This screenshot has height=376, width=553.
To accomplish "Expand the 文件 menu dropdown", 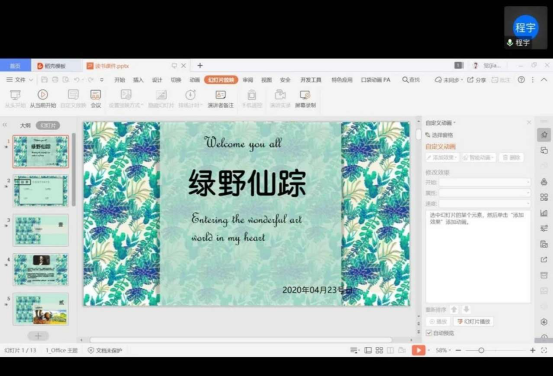I will [x=19, y=80].
